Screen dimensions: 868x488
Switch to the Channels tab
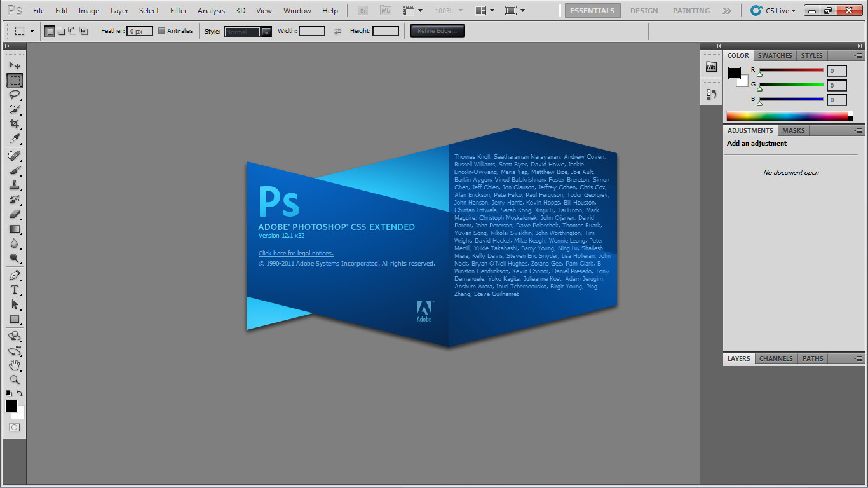tap(776, 358)
